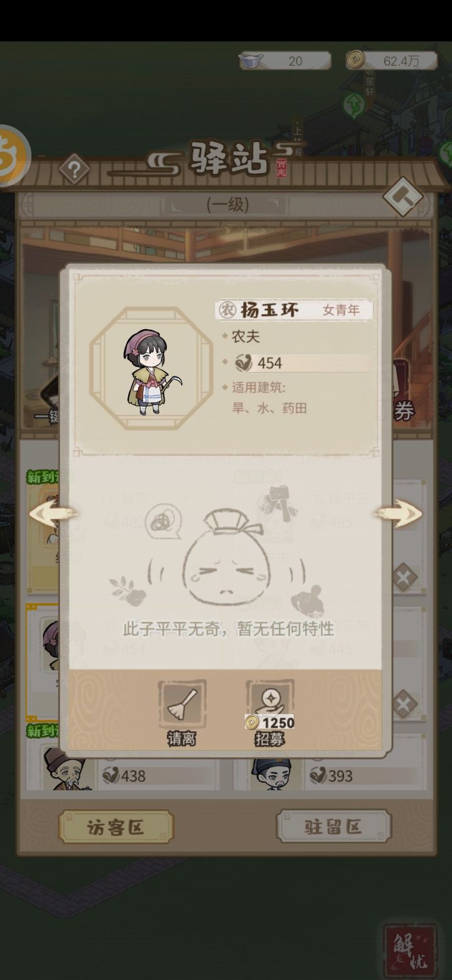
Task: Tap the copper coin currency icon
Action: (356, 60)
